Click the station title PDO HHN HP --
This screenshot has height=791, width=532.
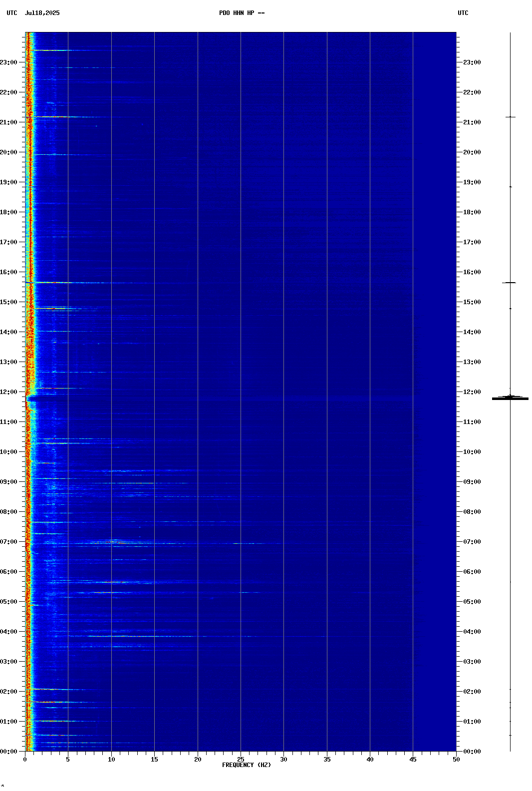point(242,13)
